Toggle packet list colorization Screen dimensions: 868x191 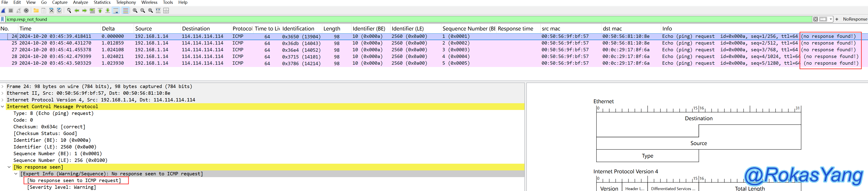point(125,11)
